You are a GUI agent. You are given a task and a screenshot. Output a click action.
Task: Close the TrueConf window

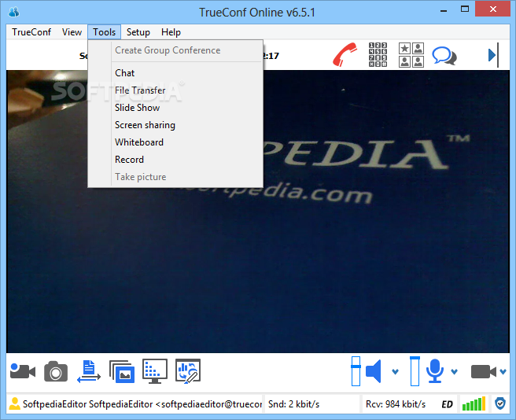pos(492,9)
